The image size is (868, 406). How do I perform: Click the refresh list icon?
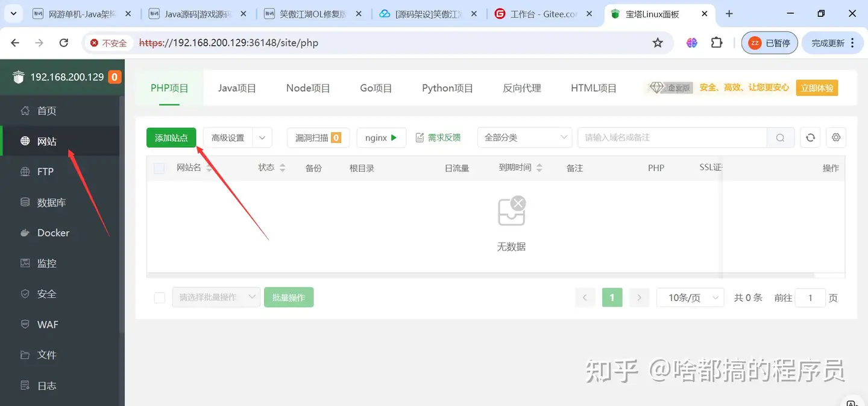click(811, 138)
